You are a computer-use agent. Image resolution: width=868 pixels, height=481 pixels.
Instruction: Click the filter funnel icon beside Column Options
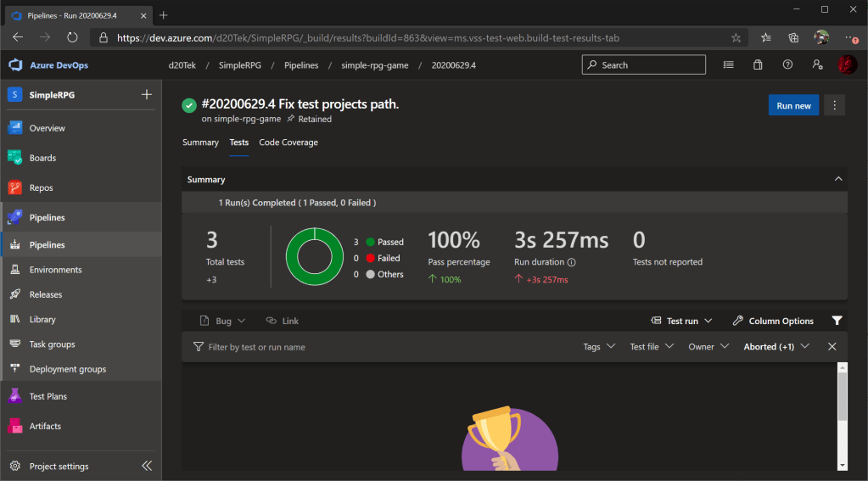tap(837, 321)
